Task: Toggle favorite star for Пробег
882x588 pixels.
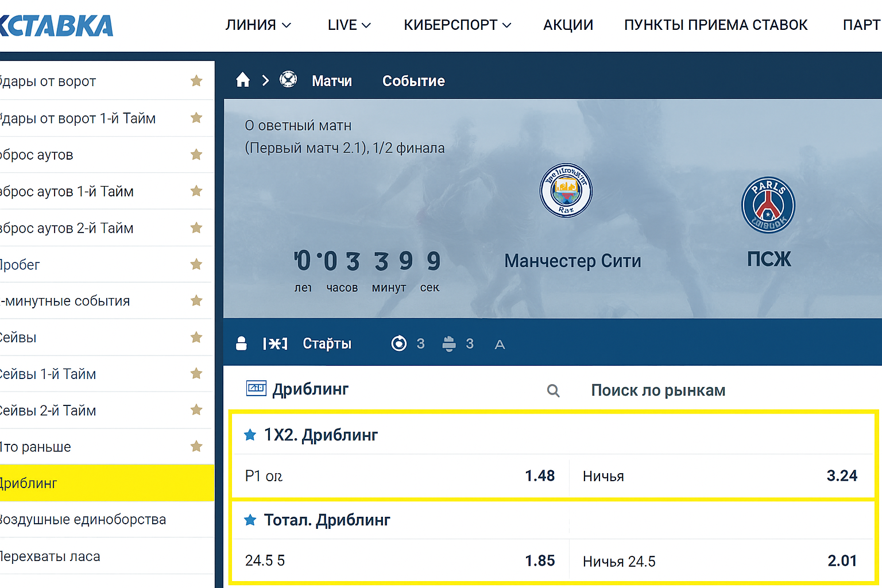Action: pyautogui.click(x=196, y=264)
